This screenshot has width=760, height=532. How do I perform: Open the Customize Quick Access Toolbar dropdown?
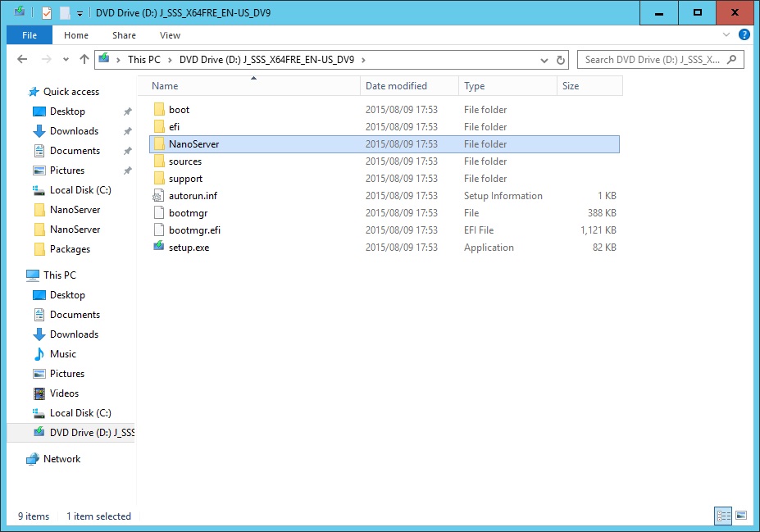point(80,14)
